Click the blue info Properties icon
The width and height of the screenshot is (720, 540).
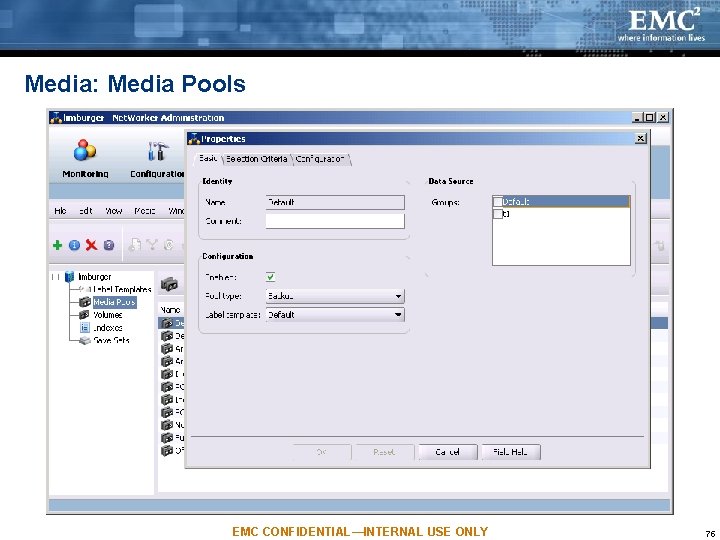(x=74, y=245)
